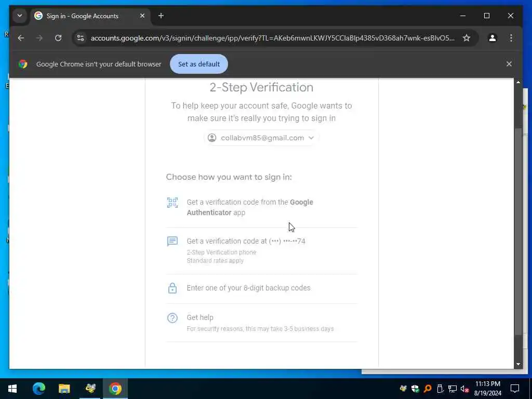Screen dimensions: 532x399
Task: Open the Chrome profile icon
Action: (x=493, y=38)
